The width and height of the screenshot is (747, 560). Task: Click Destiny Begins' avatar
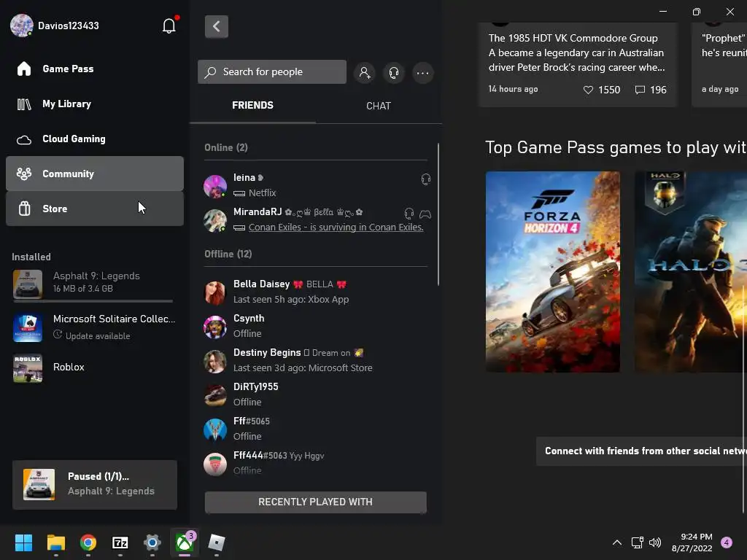coord(215,362)
